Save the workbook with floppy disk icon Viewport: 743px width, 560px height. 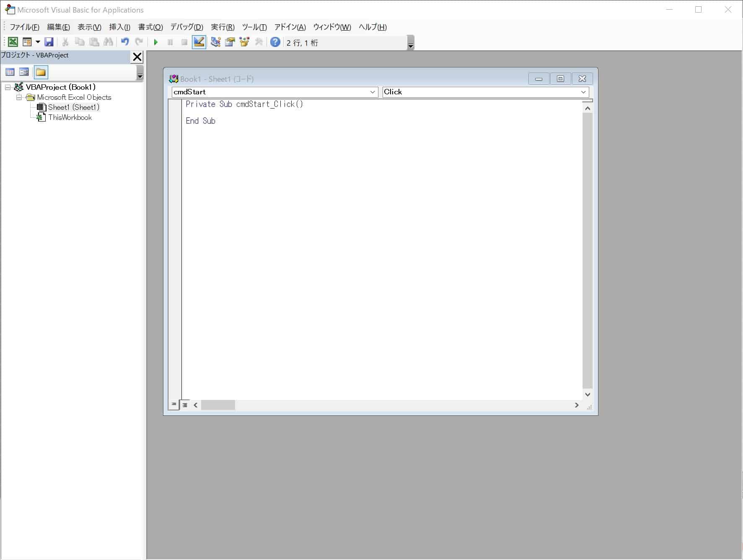[x=49, y=42]
